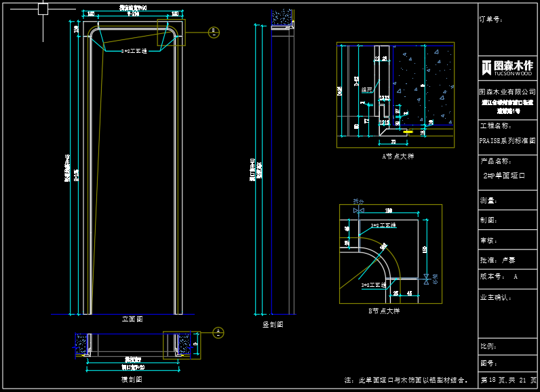The width and height of the screenshot is (540, 392).
Task: Select the '横剖图' cross section label
Action: point(131,380)
